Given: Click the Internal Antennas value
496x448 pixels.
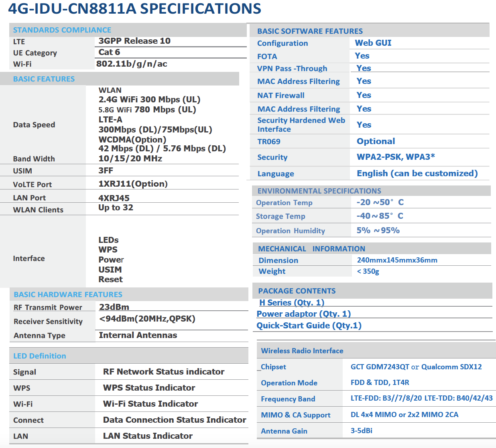Looking at the screenshot, I should tap(138, 335).
